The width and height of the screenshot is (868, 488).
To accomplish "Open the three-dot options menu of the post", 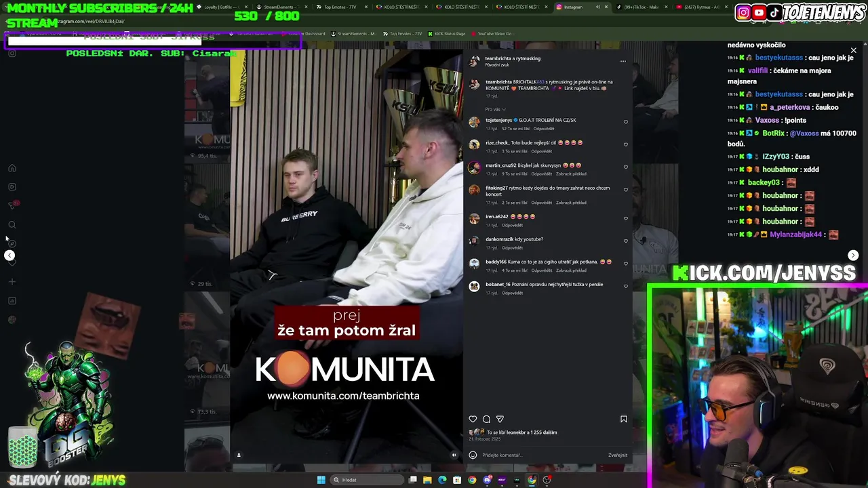I will (623, 61).
